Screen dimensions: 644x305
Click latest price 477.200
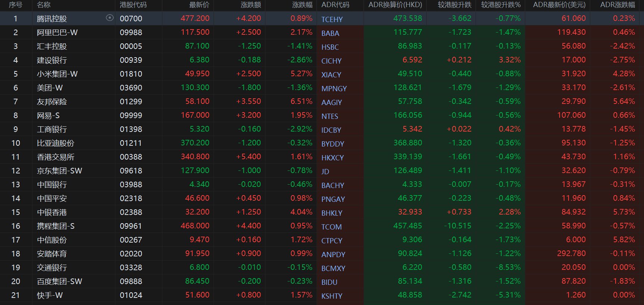(x=195, y=18)
